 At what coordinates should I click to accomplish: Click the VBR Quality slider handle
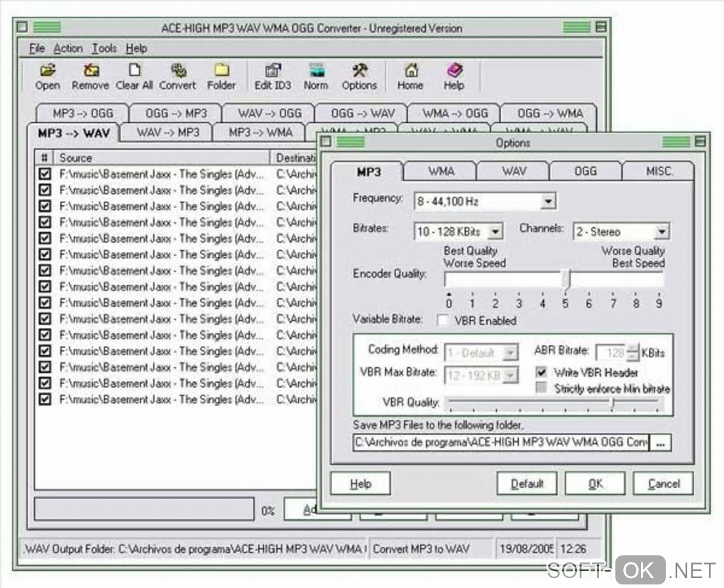click(613, 403)
